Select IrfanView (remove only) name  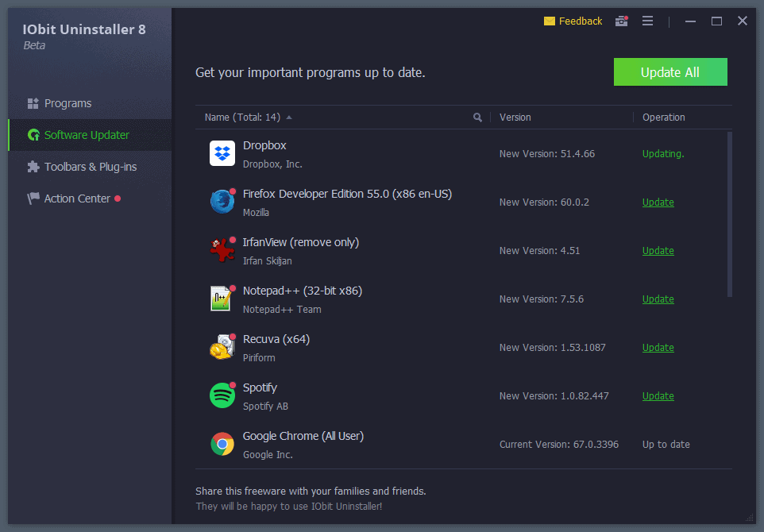tap(301, 242)
